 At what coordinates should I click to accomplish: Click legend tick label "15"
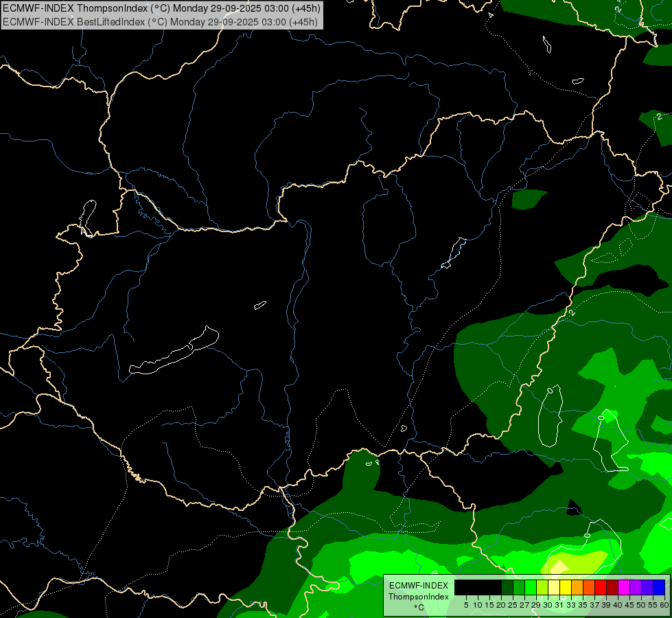(489, 605)
